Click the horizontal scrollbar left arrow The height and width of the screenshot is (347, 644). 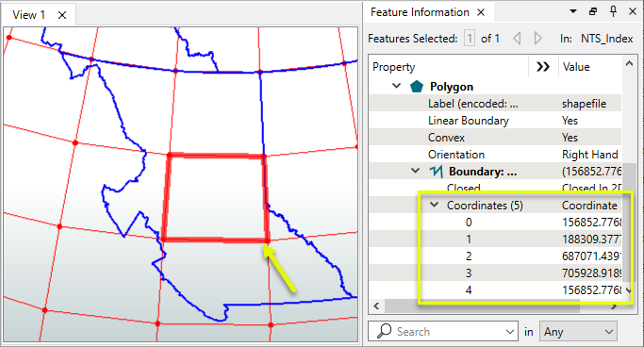(376, 306)
